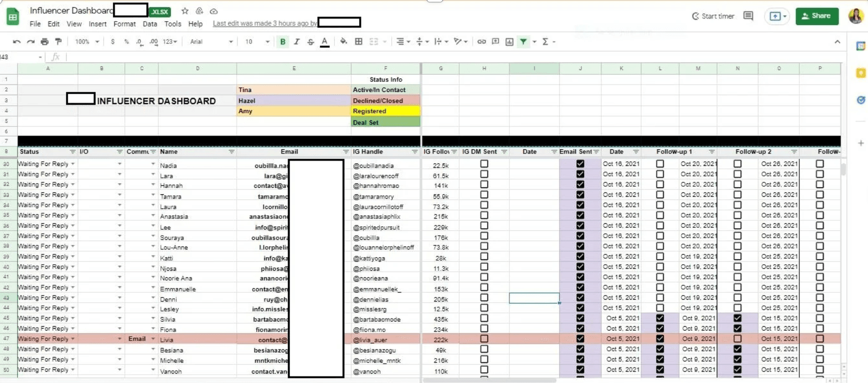Open the File menu
The image size is (868, 383).
pyautogui.click(x=35, y=24)
